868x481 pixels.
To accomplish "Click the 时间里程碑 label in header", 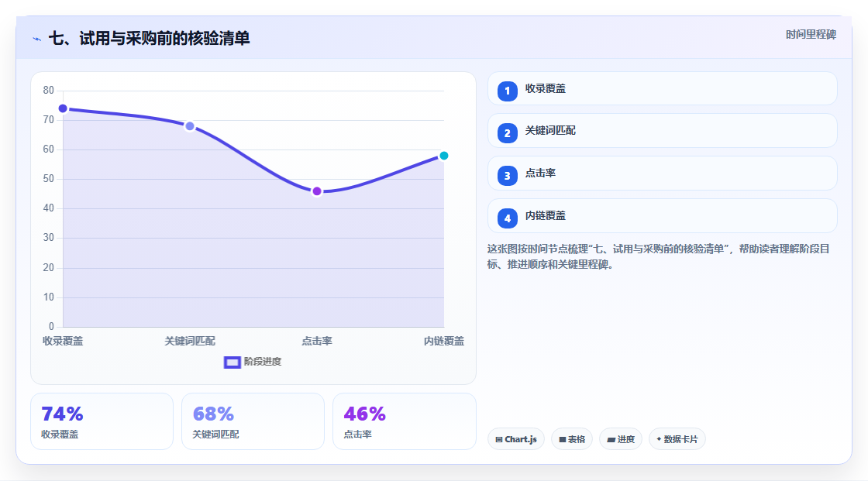I will [x=811, y=34].
